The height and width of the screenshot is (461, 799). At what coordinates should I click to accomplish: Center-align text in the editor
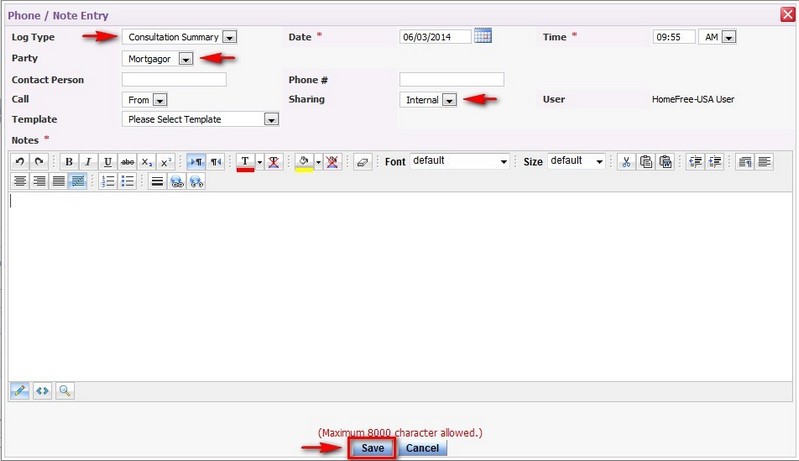pos(20,181)
